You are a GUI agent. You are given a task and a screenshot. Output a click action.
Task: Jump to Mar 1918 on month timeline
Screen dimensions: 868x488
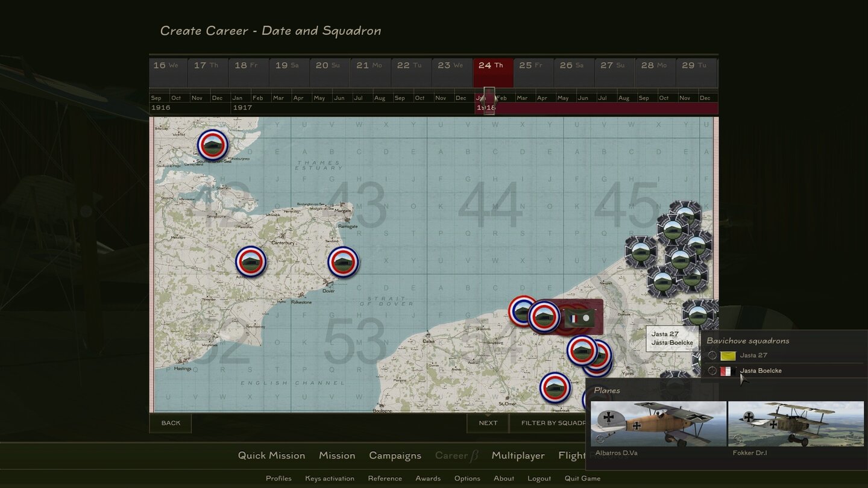coord(522,98)
